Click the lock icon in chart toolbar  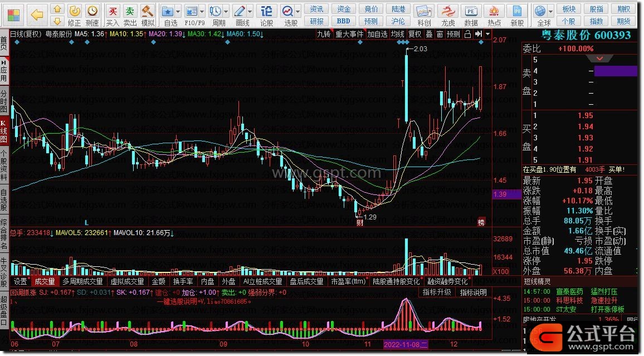pos(467,34)
